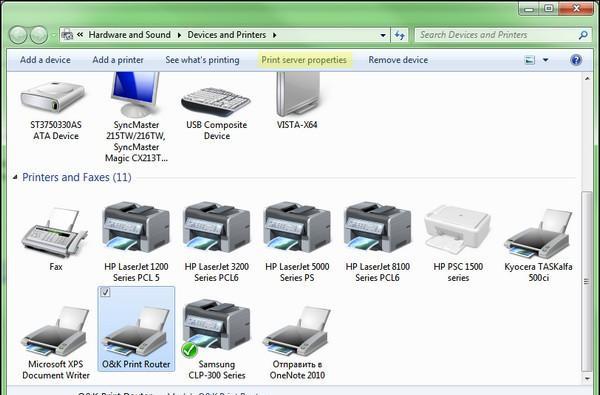
Task: Go forward with the Forward arrow button
Action: coord(39,35)
